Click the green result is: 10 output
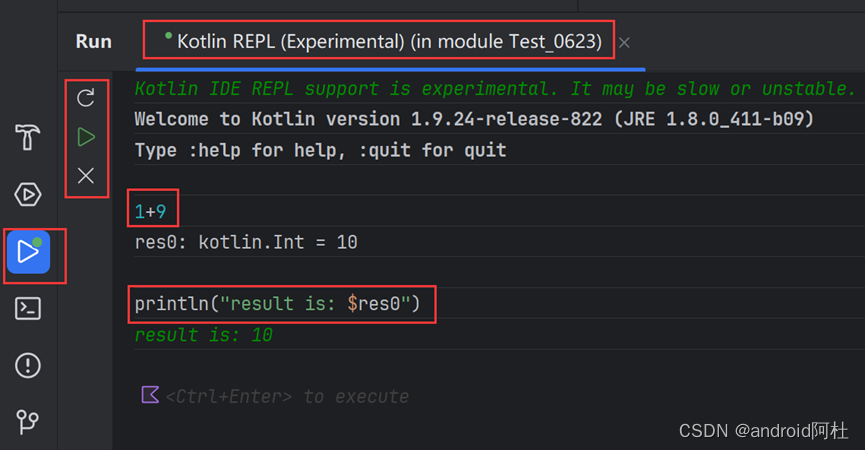 [204, 335]
